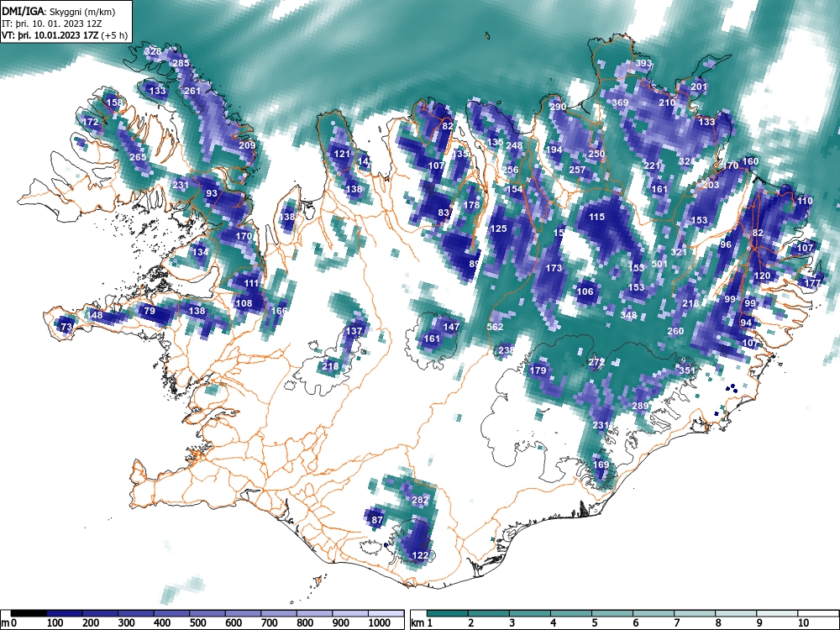Select the dark teal 1–2 km legend swatch

pyautogui.click(x=448, y=613)
